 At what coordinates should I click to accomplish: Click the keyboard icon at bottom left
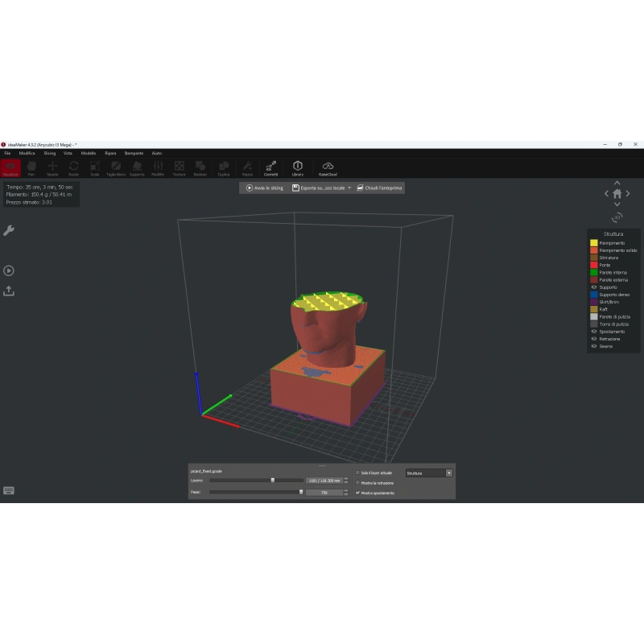pos(9,490)
